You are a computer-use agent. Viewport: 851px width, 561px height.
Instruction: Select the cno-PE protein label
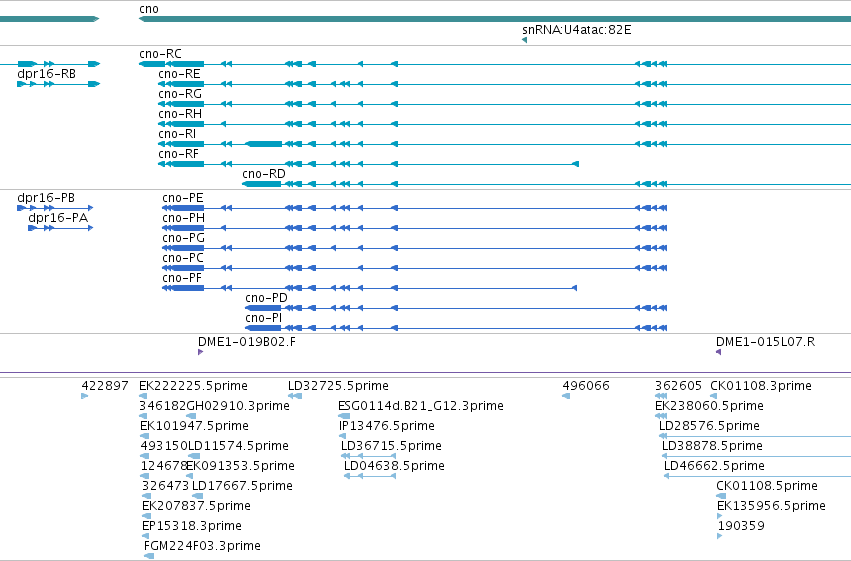(183, 198)
